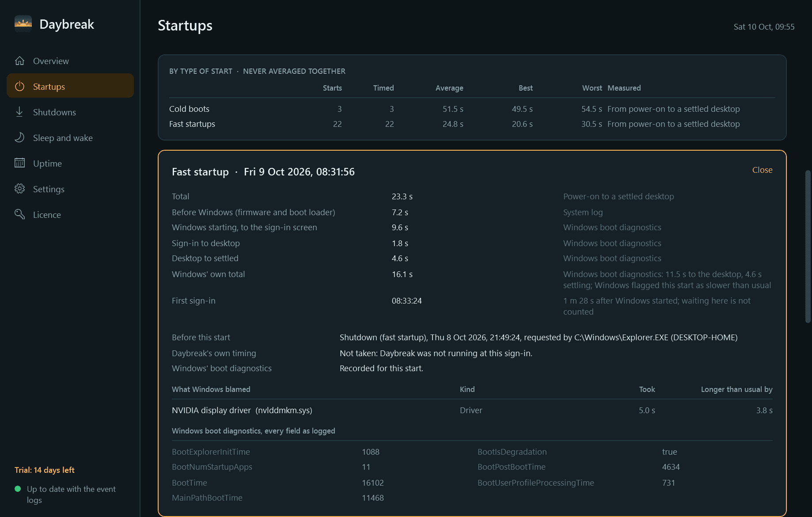Click the vertical scrollbar thumb

(808, 246)
